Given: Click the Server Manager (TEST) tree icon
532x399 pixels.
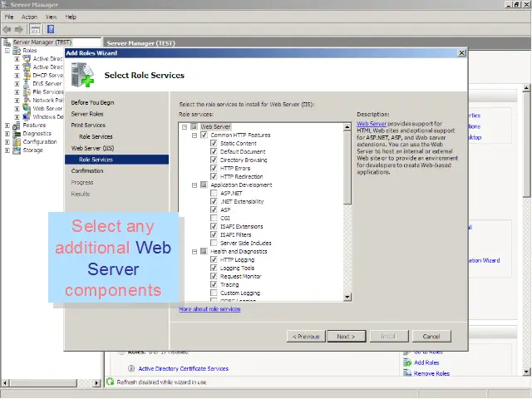Looking at the screenshot, I should coord(7,42).
